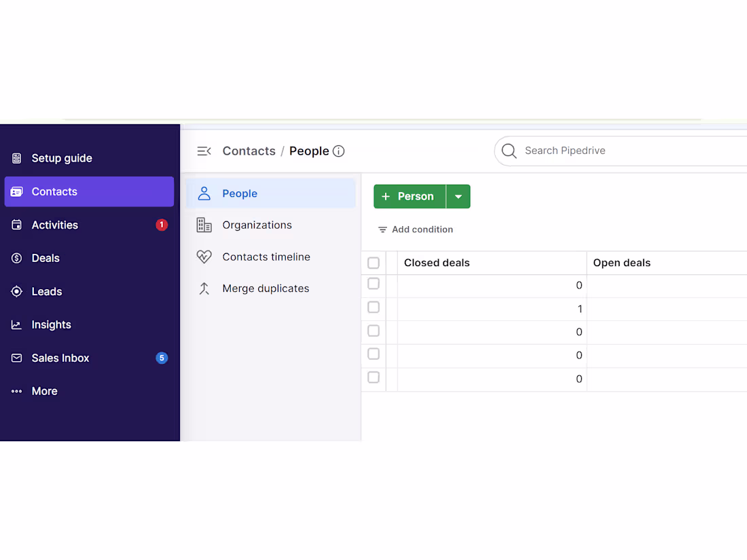Screen dimensions: 747x560
Task: Click the Organizations building icon
Action: [x=204, y=225]
